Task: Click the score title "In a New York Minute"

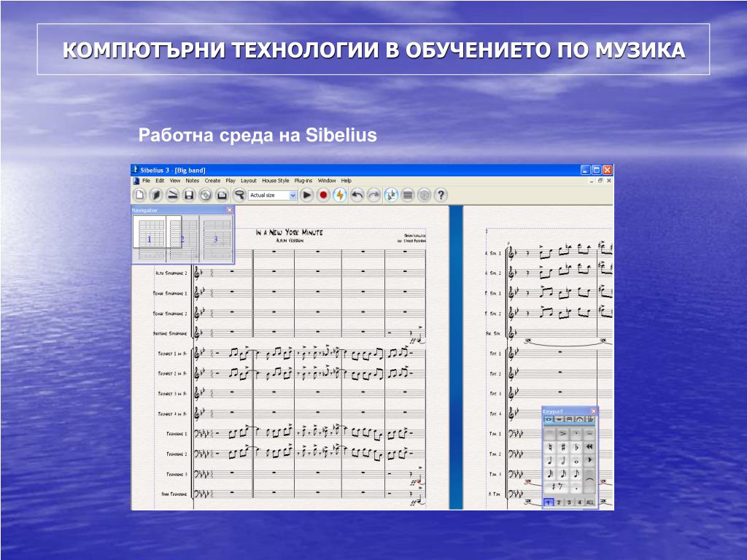Action: click(289, 233)
